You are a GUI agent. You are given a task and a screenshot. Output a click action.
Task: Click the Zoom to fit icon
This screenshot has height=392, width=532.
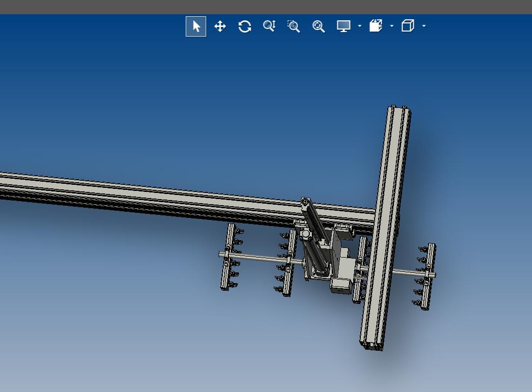318,26
